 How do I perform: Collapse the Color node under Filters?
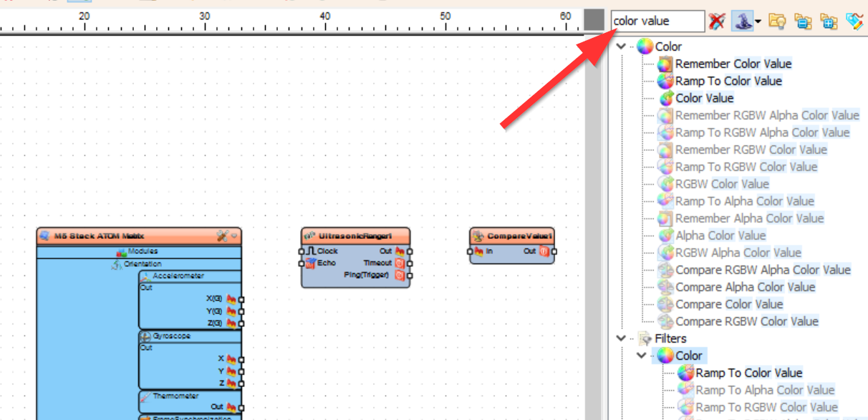[641, 356]
